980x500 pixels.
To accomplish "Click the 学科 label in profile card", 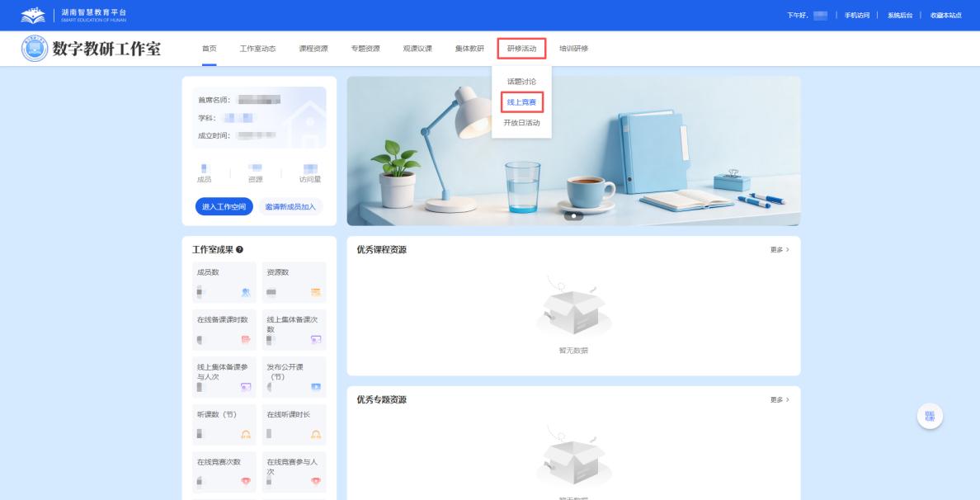I will 207,117.
